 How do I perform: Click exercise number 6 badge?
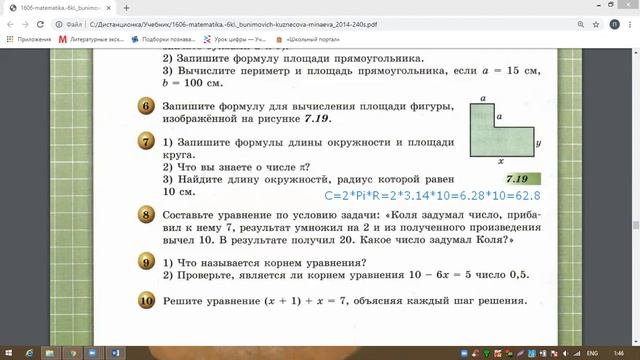tap(146, 106)
